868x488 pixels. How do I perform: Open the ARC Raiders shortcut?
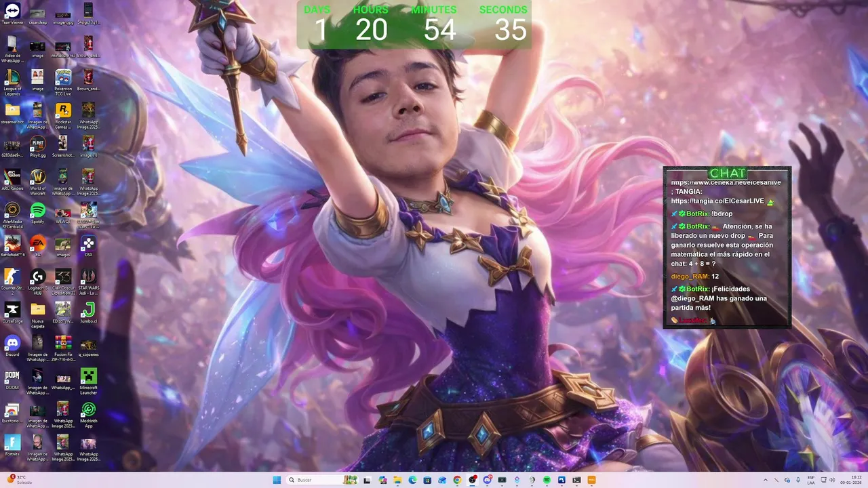[x=12, y=180]
